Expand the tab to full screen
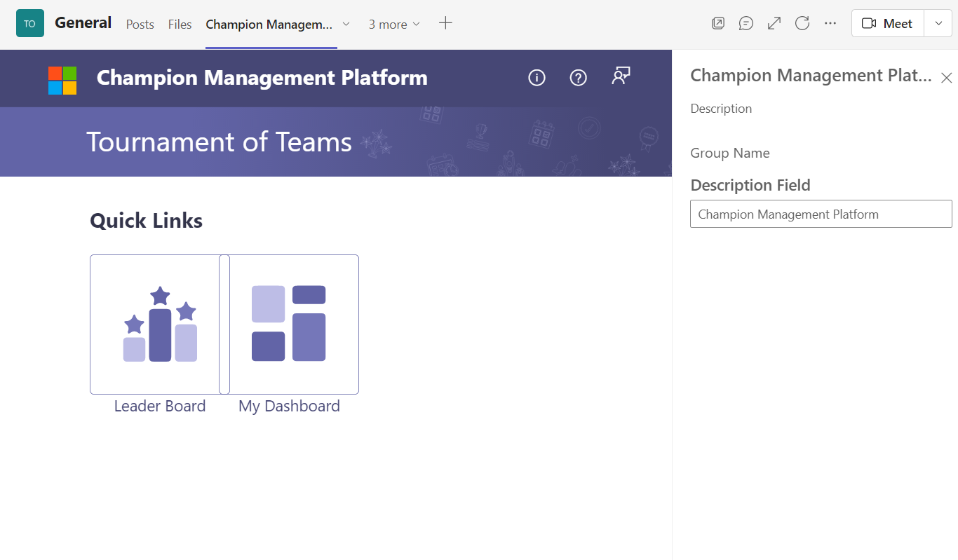958x560 pixels. [x=774, y=22]
